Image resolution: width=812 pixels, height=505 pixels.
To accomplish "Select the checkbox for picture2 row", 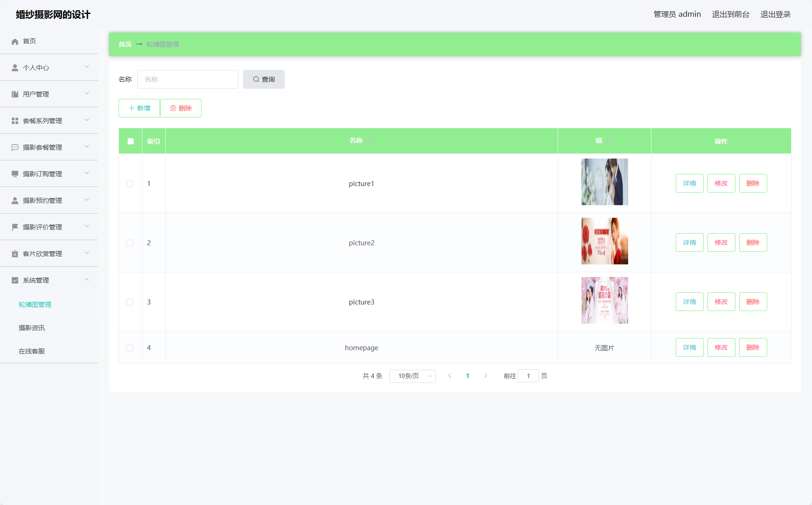I will coord(130,243).
